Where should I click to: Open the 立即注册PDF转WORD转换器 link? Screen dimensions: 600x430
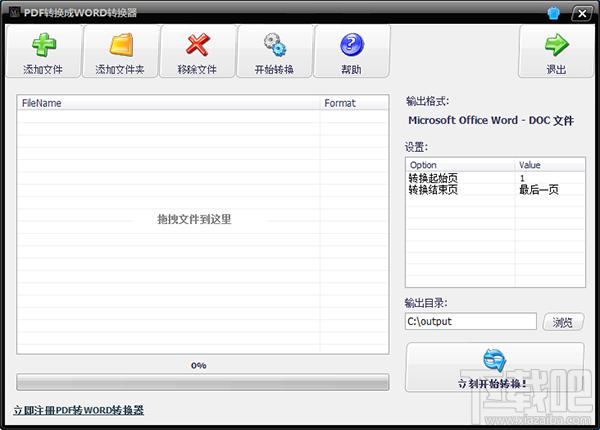click(79, 410)
